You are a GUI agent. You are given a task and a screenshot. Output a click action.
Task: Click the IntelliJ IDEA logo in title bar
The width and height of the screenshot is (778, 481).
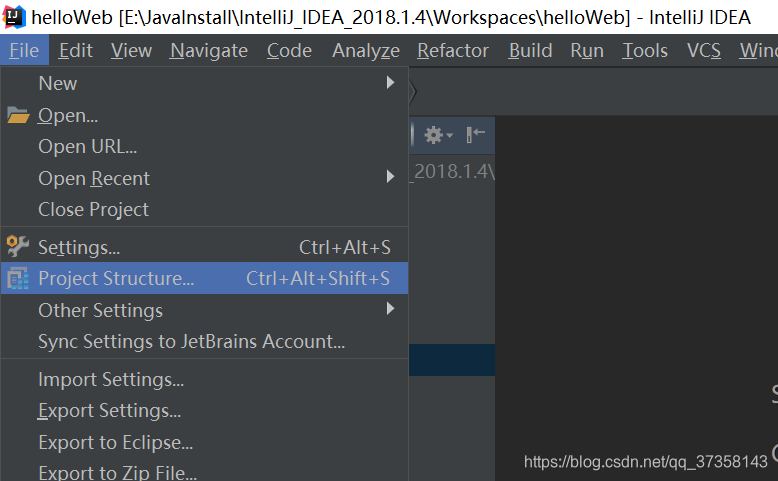[14, 17]
